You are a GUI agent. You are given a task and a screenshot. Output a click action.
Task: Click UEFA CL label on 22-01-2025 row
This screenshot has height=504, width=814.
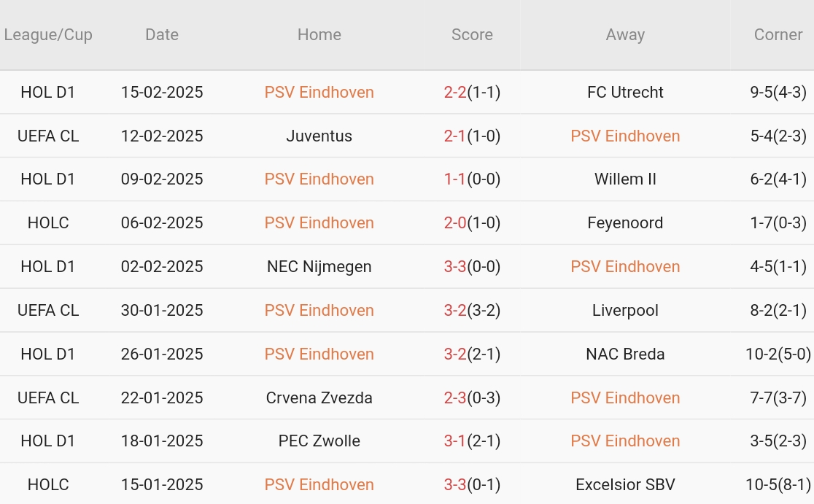47,398
